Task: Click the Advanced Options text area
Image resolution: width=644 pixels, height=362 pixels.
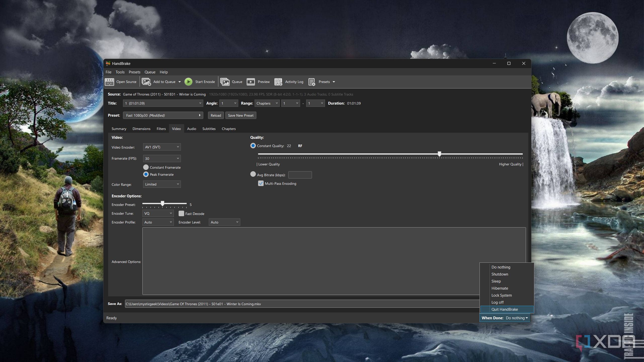Action: (334, 261)
